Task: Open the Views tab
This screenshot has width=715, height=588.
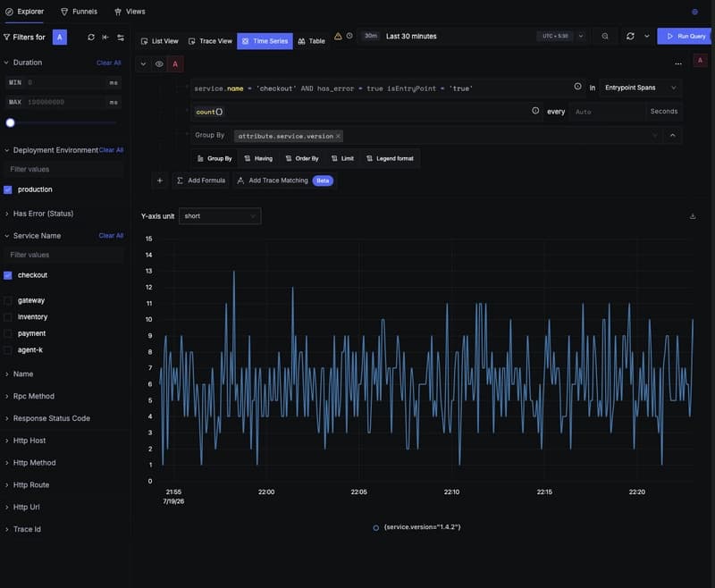Action: pos(130,12)
